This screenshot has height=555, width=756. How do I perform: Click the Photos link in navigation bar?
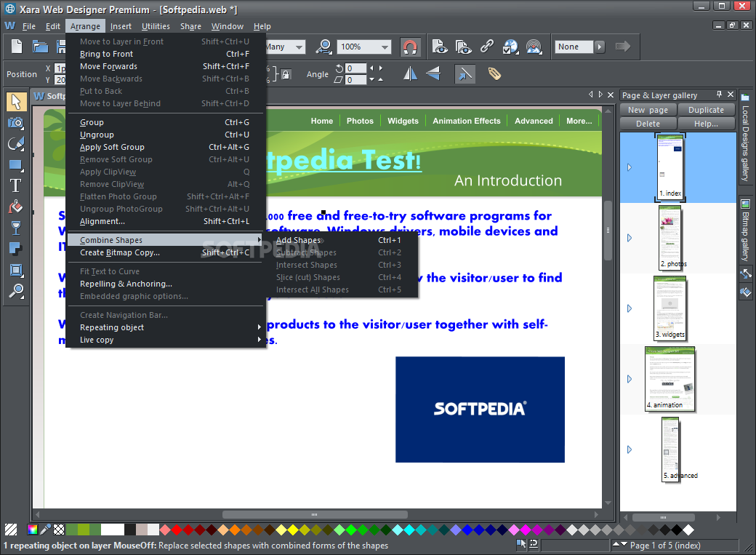click(x=360, y=121)
